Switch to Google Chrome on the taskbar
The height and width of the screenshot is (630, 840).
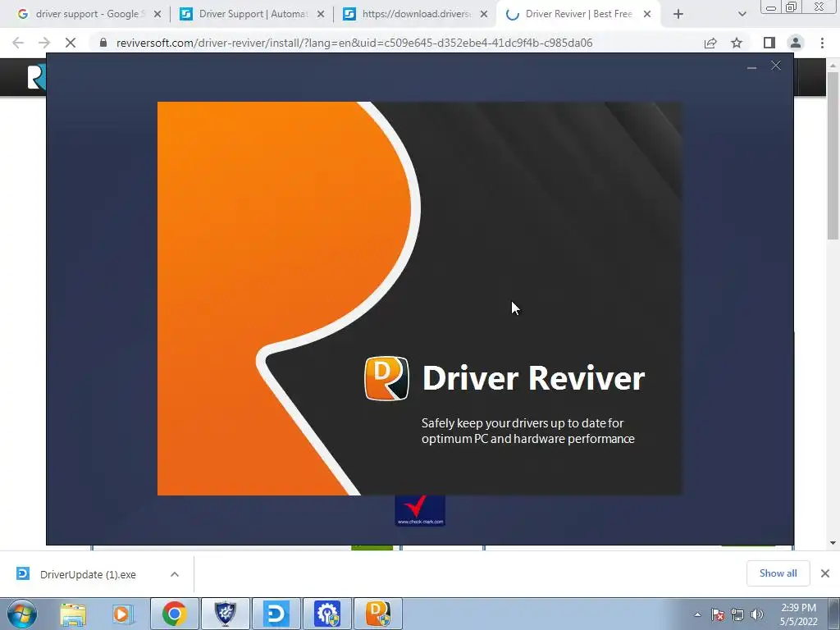[x=175, y=614]
